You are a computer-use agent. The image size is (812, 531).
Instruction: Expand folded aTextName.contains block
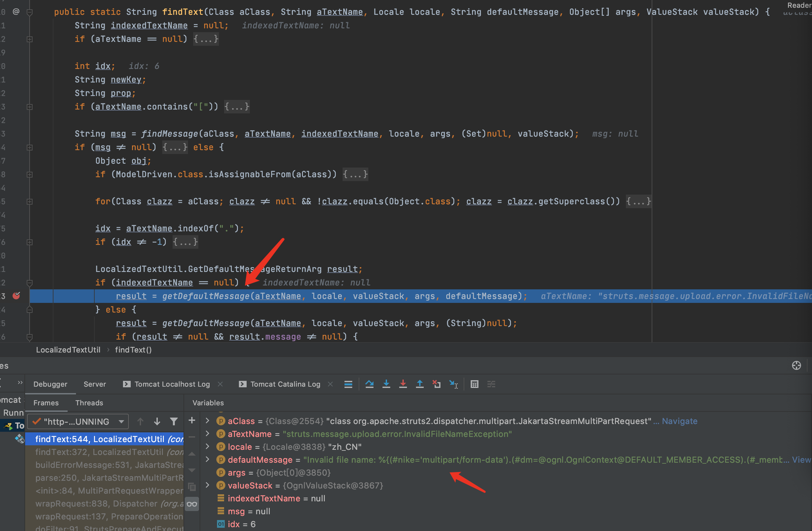tap(237, 107)
